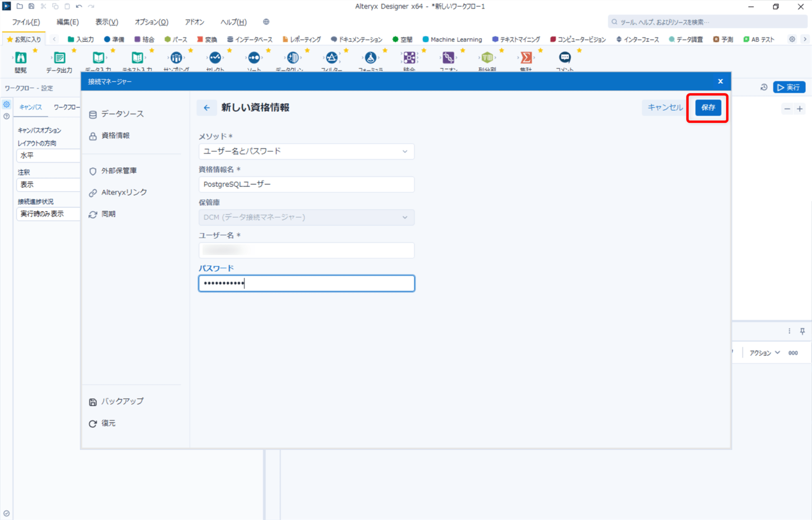
Task: Switch to the キャンバス configuration tab
Action: coord(30,107)
